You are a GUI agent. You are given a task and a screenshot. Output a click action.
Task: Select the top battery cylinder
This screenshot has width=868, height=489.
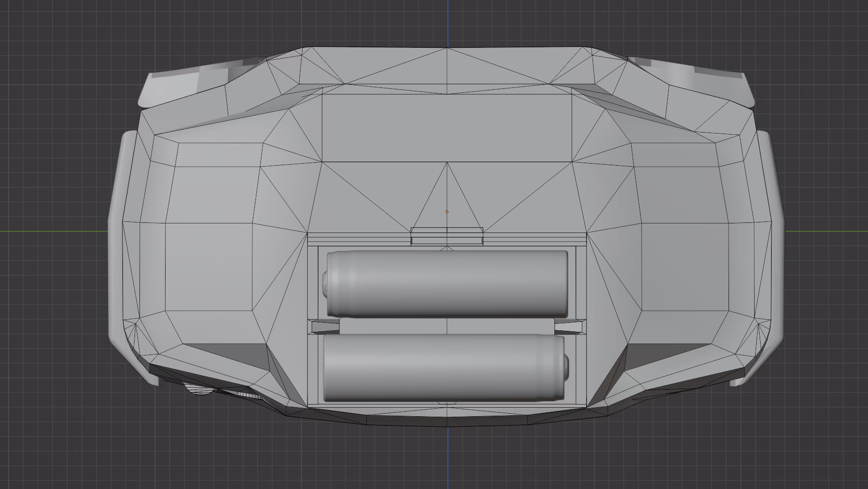447,284
